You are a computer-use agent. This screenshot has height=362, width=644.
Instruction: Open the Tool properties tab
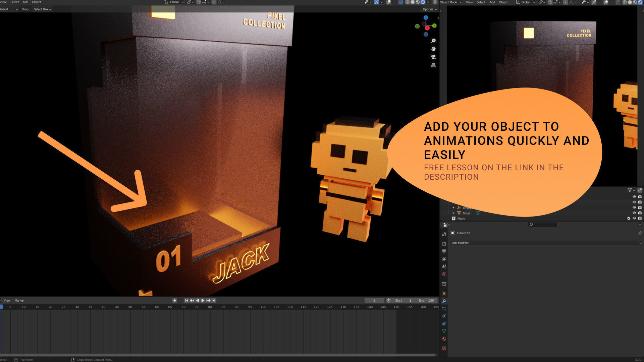(x=444, y=234)
